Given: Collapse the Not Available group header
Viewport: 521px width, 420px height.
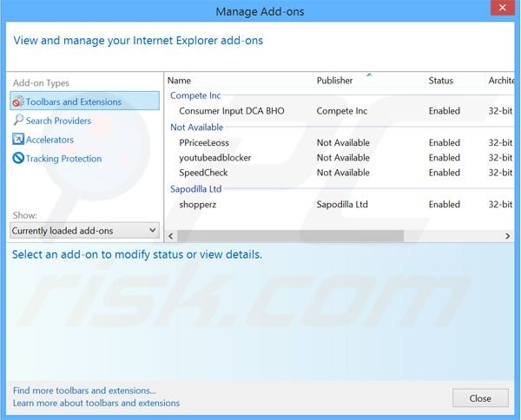Looking at the screenshot, I should click(196, 127).
